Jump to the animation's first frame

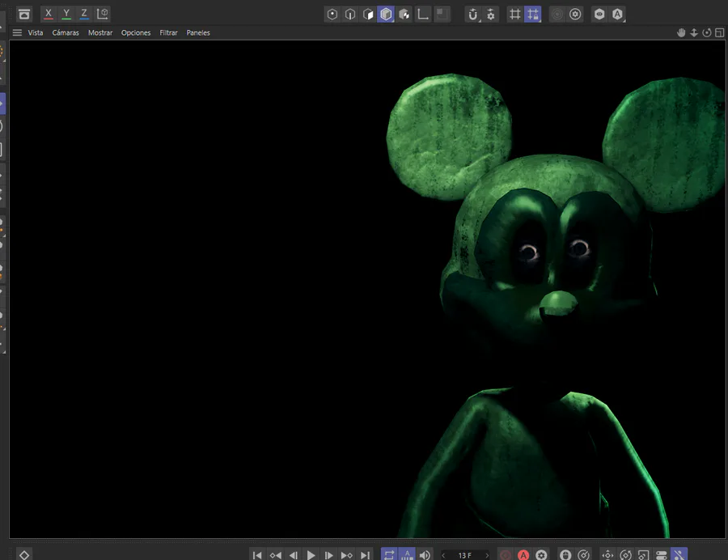coord(257,555)
